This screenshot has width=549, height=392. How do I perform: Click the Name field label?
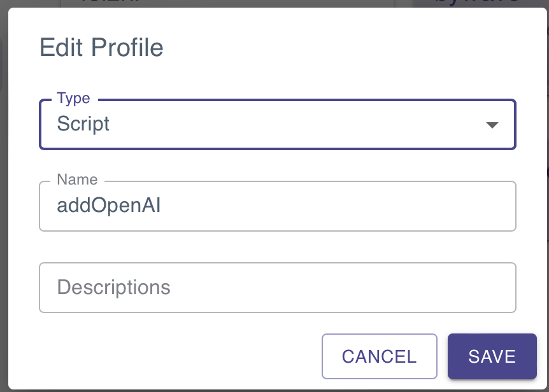77,179
